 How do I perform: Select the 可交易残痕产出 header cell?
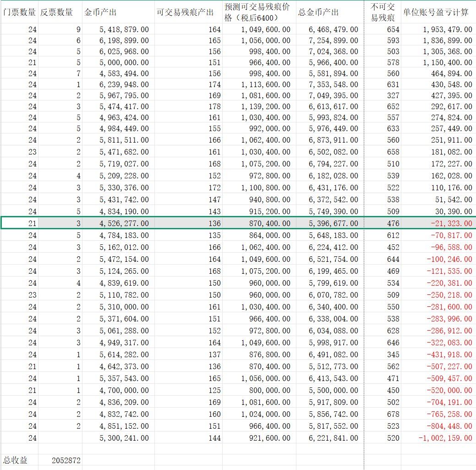point(188,12)
